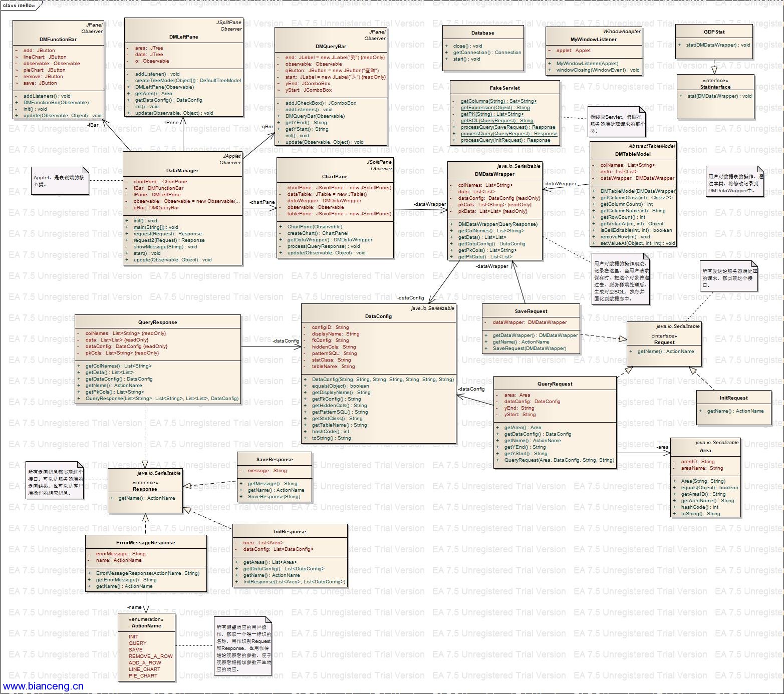
Task: Select the SaveResponse class title
Action: [x=274, y=460]
